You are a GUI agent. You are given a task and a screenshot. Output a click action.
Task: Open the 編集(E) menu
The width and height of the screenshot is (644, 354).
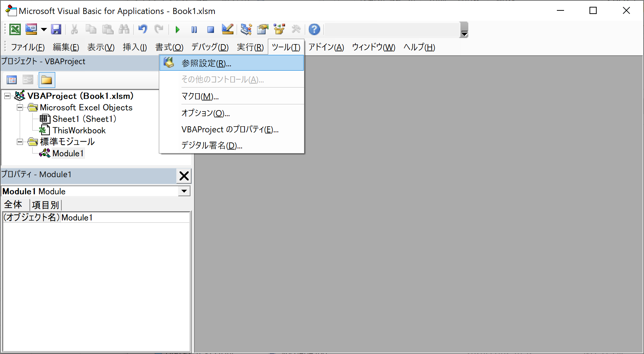[66, 47]
